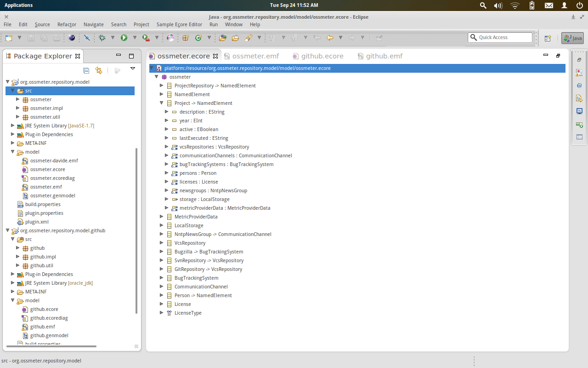
Task: Click the dark globe toolbar icon
Action: 72,38
